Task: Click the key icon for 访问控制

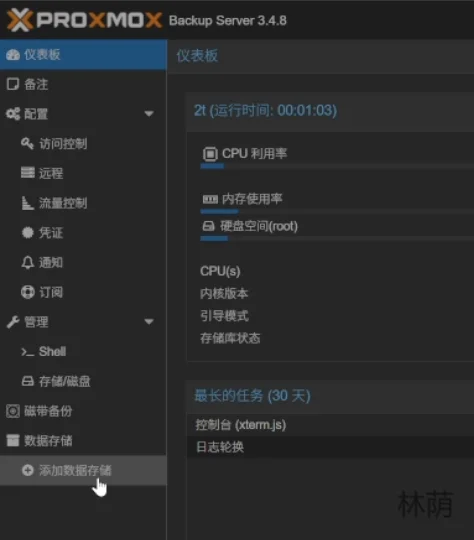Action: [27, 143]
